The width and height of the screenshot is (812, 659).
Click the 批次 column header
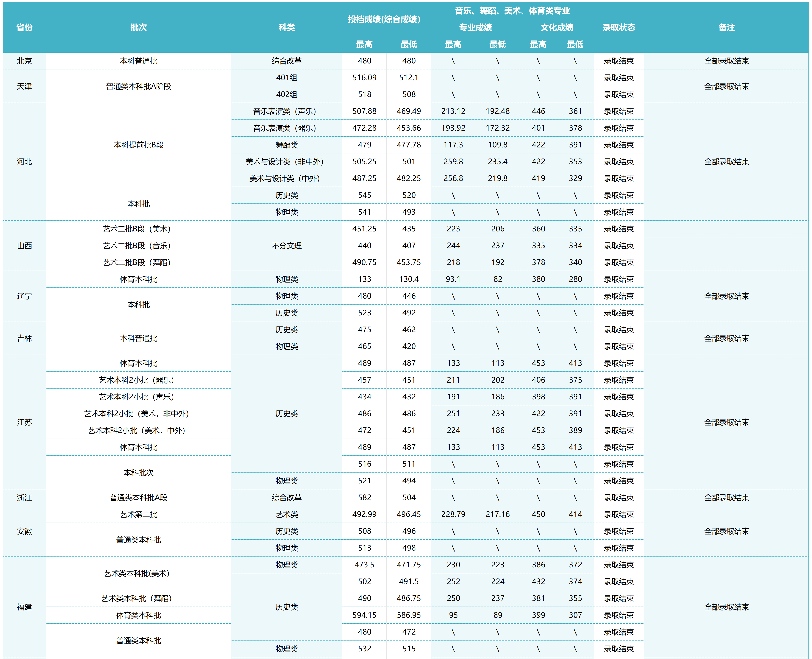click(138, 27)
